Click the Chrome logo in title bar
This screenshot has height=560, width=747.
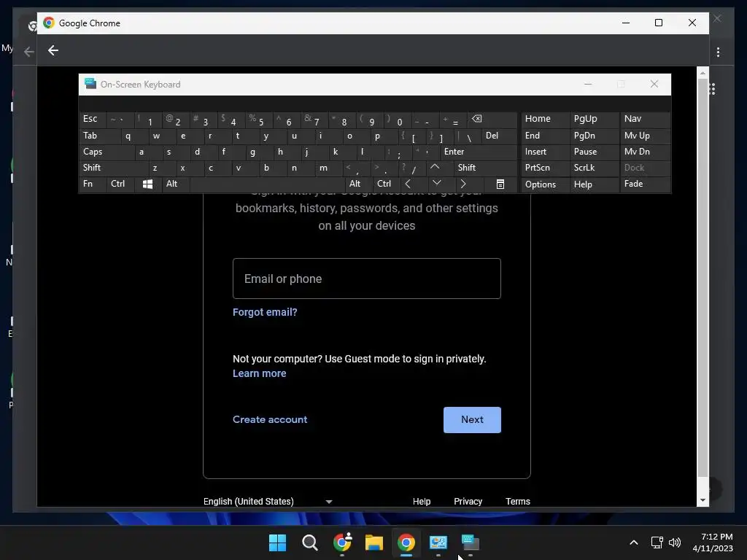coord(49,23)
